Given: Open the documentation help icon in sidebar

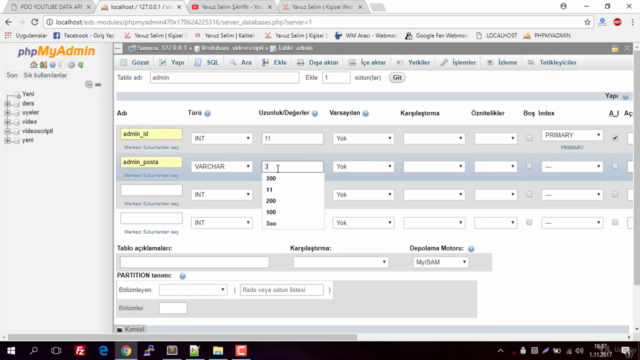Looking at the screenshot, I should (52, 65).
